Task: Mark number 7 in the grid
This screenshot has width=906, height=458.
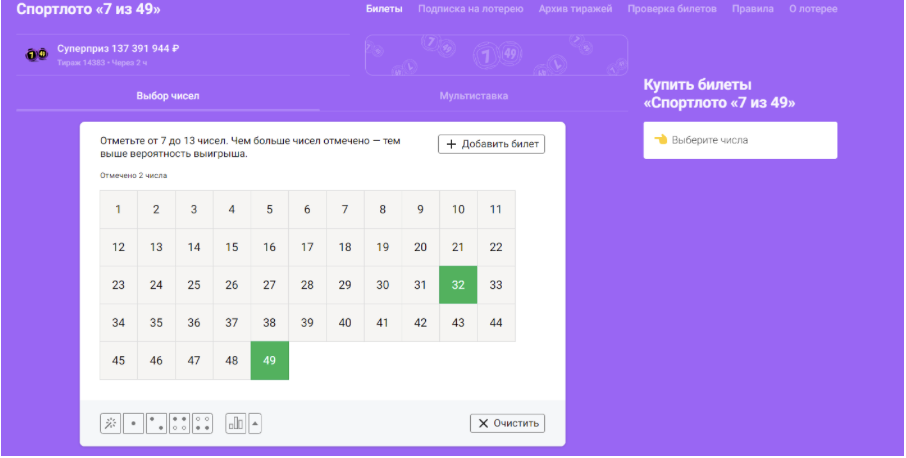Action: click(x=345, y=209)
